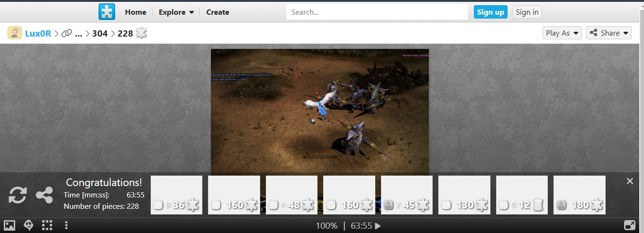The image size is (644, 233).
Task: Tick the checkbox on the 48-piece puzzle card
Action: click(x=273, y=205)
